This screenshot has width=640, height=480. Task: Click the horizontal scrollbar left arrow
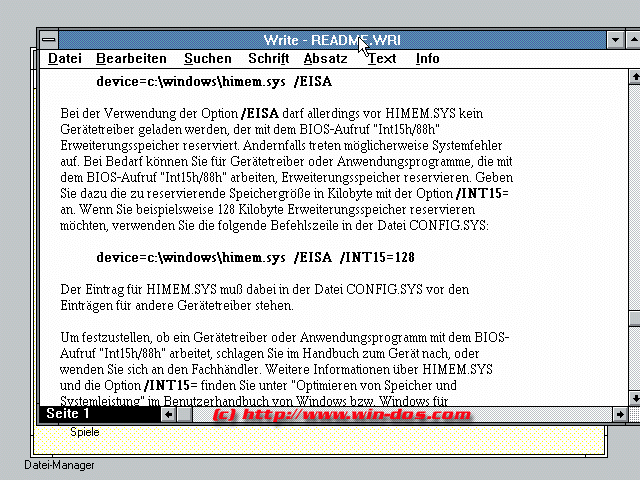(167, 414)
